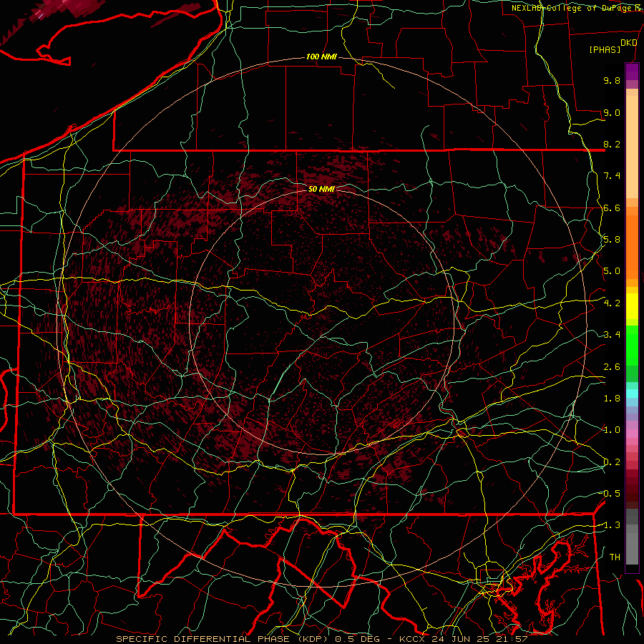Click the 'KCCX' radar site identifier

411,639
